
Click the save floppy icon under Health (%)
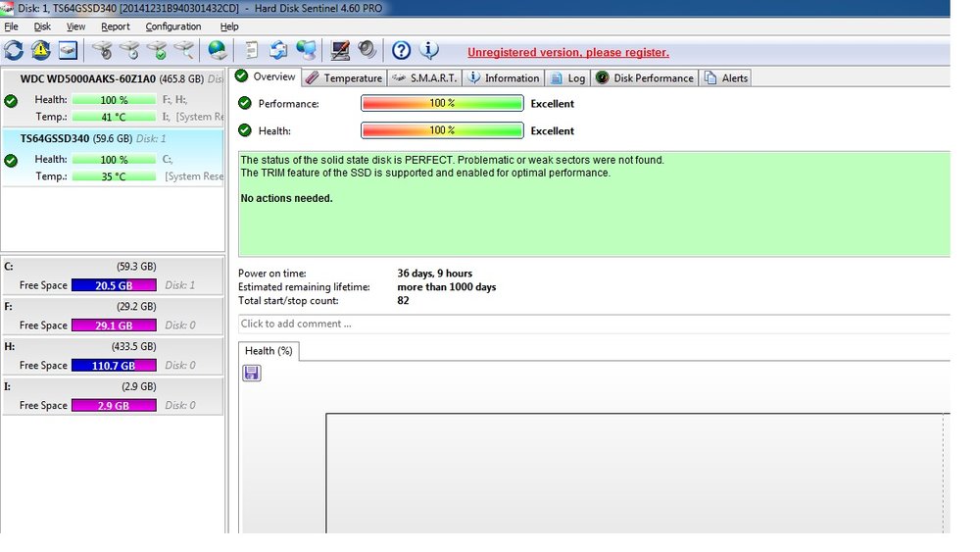coord(252,373)
